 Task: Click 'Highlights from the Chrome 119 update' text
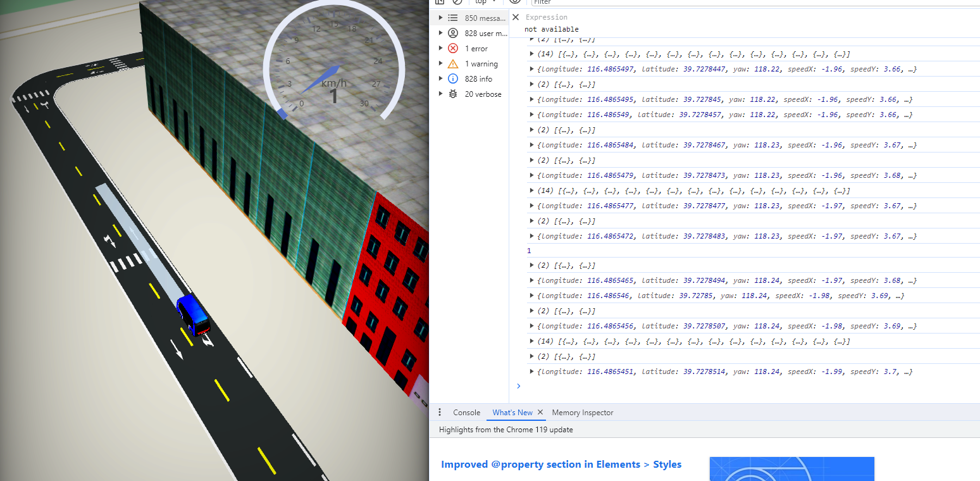point(506,430)
